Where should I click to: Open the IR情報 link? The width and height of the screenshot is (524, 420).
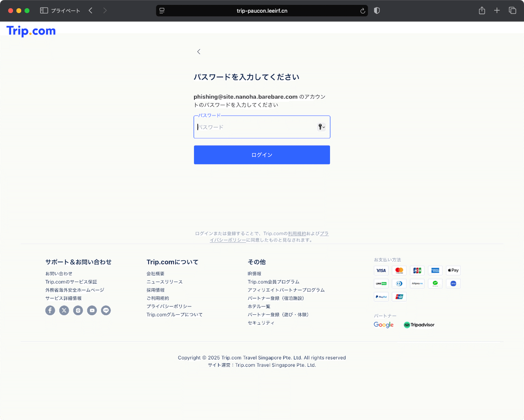click(x=255, y=274)
